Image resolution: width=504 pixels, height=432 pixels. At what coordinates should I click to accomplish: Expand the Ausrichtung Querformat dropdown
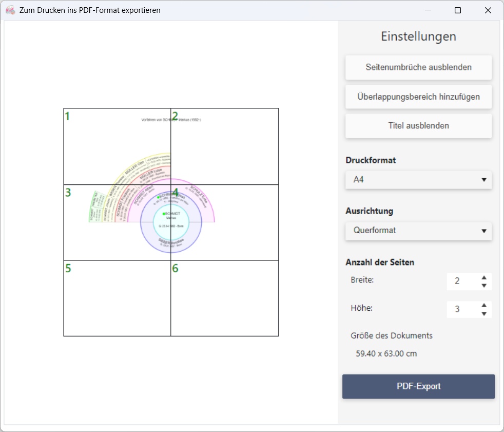418,231
